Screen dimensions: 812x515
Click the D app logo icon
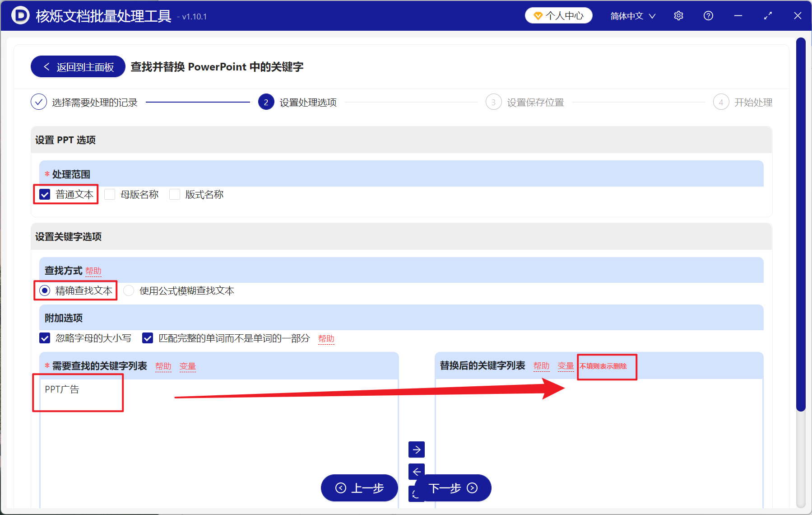(20, 15)
